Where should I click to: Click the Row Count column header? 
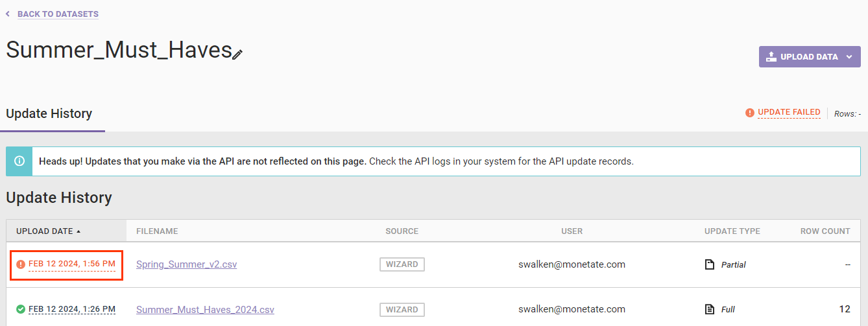[x=825, y=231]
